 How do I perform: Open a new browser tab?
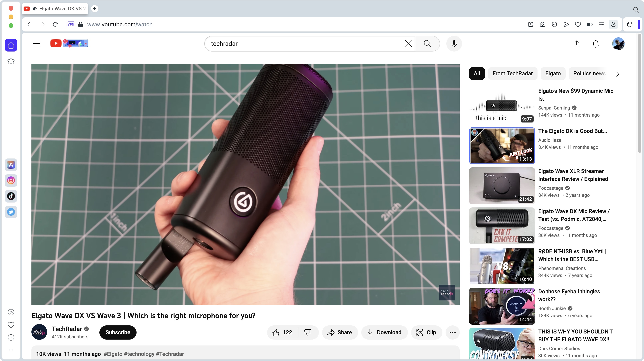[94, 8]
